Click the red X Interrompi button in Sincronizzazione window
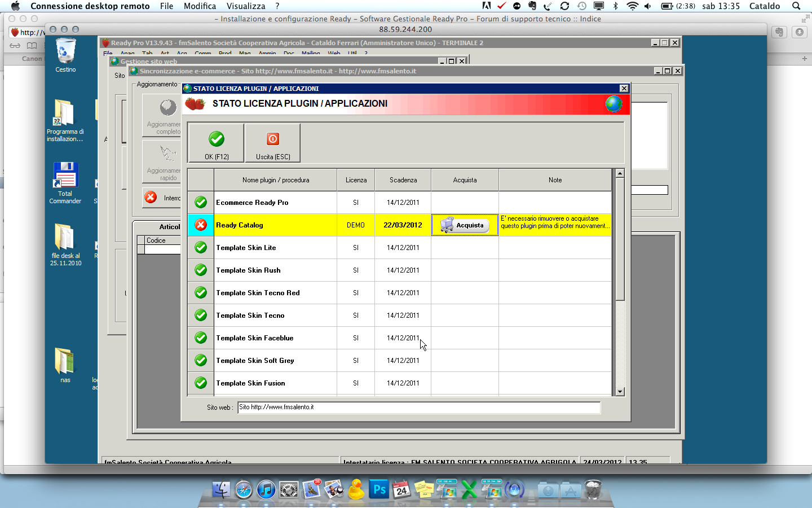 click(x=162, y=198)
